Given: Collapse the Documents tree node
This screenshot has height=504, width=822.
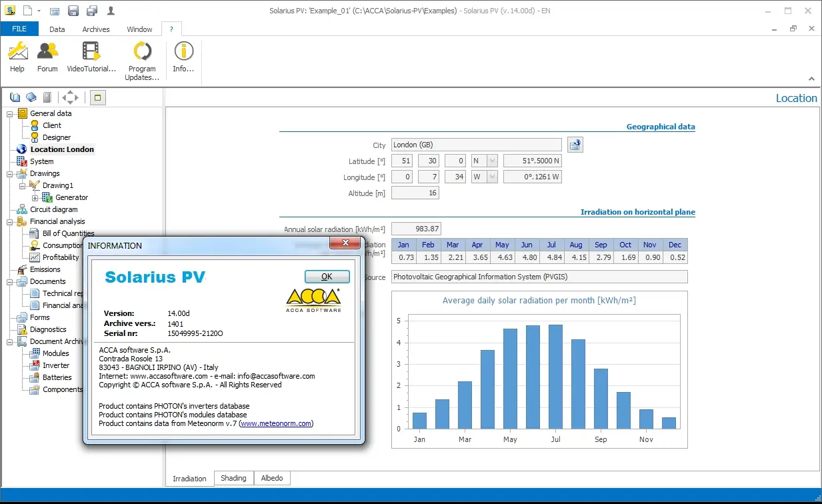Looking at the screenshot, I should 10,281.
